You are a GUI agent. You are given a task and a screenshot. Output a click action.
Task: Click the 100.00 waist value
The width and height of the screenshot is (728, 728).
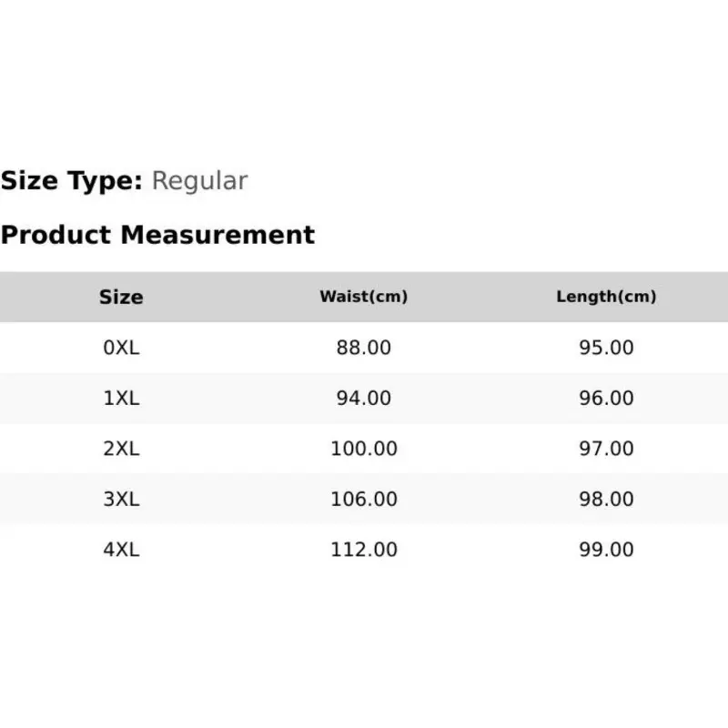coord(363,449)
